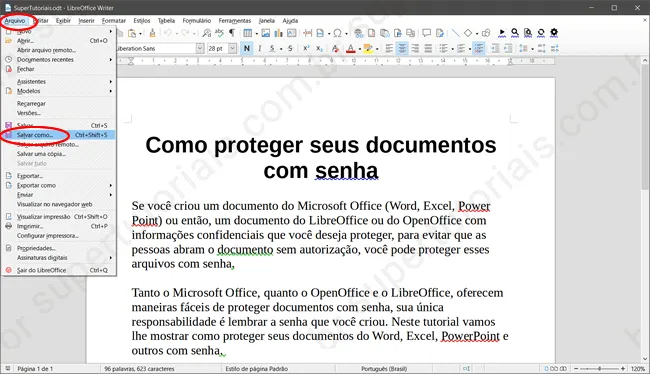Click the Undo arrow icon
The image size is (650, 374).
click(x=167, y=33)
